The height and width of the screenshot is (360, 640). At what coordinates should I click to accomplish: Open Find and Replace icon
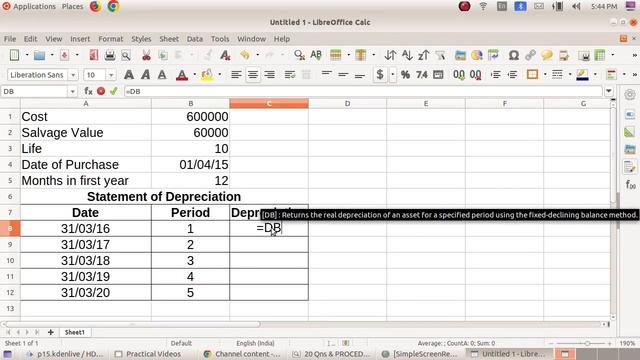coord(299,55)
